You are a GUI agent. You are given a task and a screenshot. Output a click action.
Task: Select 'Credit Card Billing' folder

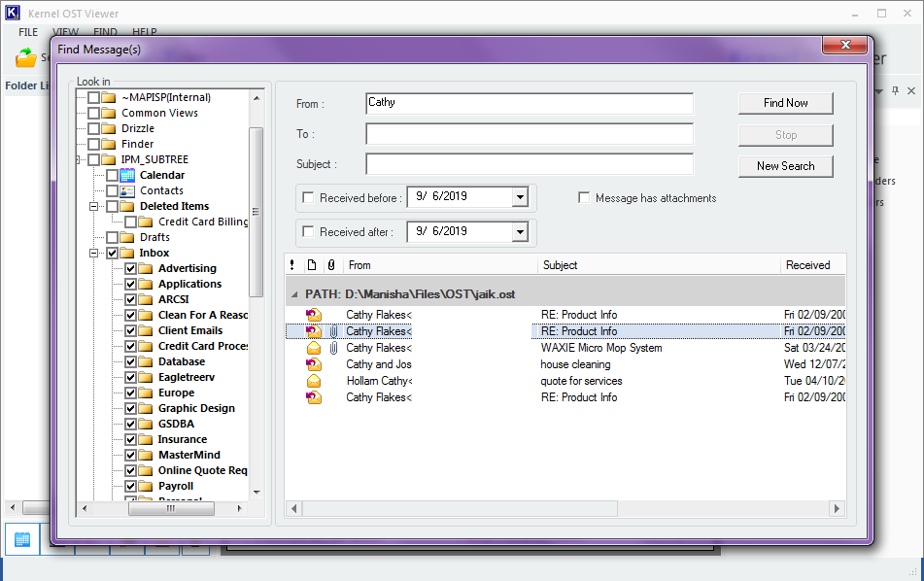click(x=203, y=222)
